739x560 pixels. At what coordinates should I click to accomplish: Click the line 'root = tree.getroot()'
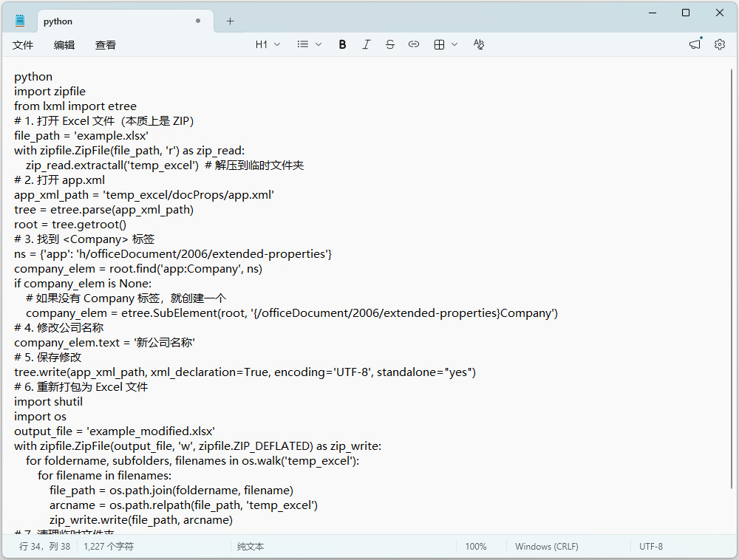click(70, 224)
